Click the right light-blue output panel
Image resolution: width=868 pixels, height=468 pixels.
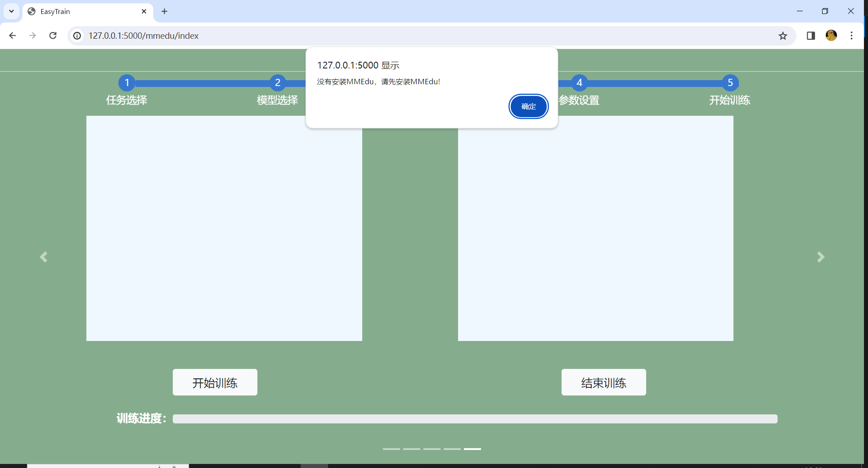596,228
